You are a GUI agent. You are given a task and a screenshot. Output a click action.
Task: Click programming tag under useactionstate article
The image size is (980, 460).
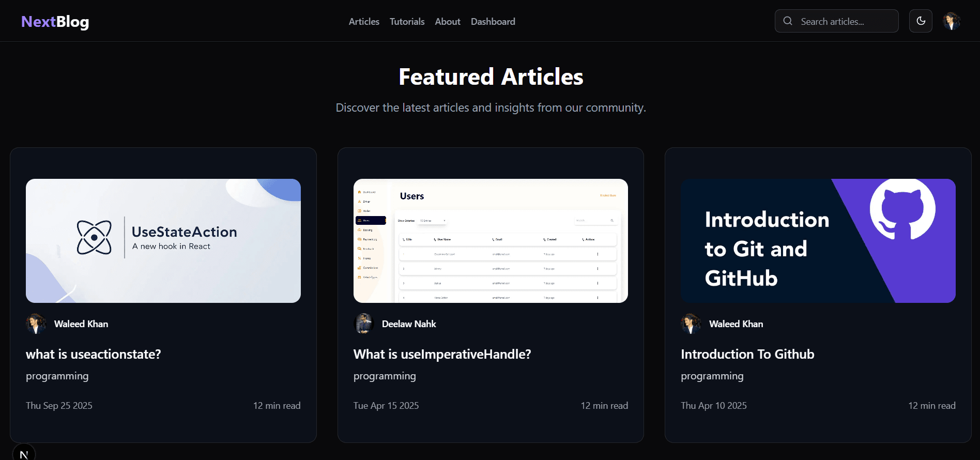(57, 376)
